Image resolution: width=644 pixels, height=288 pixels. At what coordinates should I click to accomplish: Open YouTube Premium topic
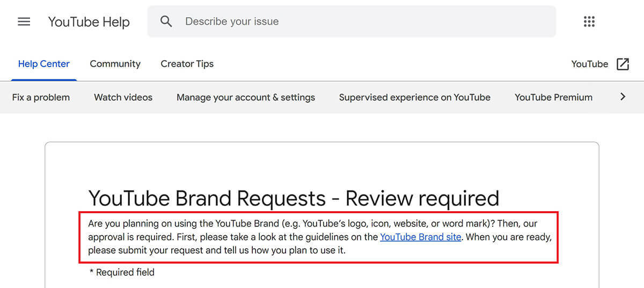pyautogui.click(x=553, y=97)
